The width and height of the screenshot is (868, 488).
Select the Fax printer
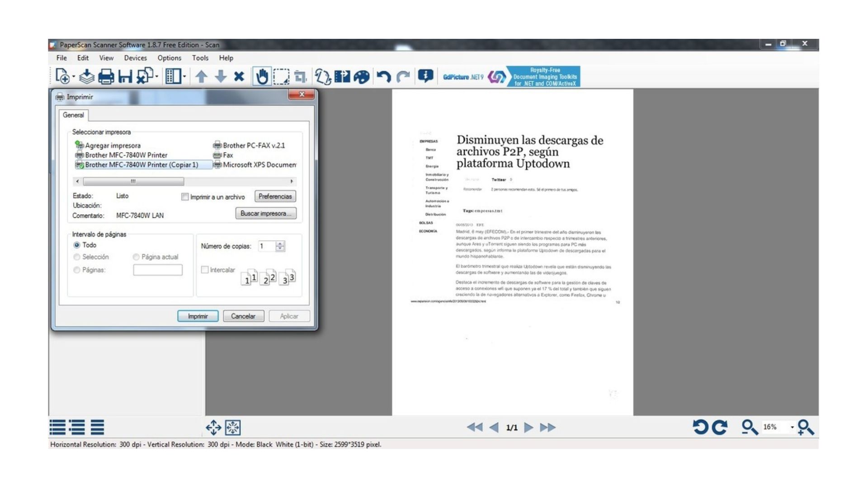(223, 155)
